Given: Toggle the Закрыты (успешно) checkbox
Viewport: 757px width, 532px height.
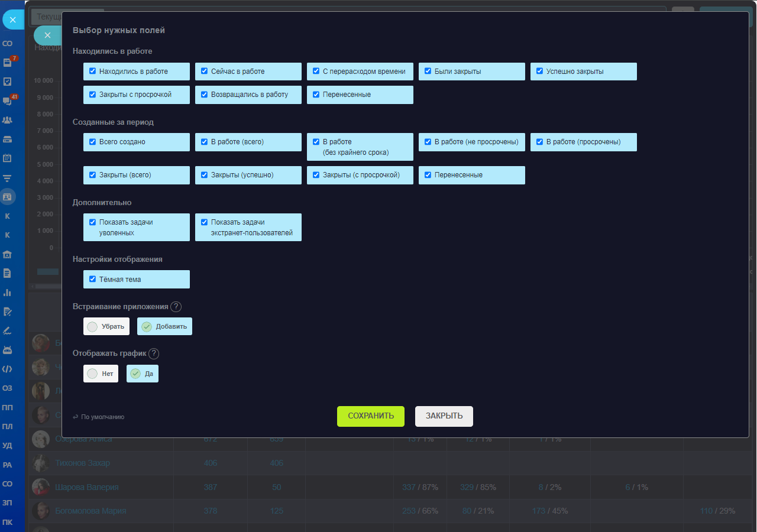Looking at the screenshot, I should (204, 174).
